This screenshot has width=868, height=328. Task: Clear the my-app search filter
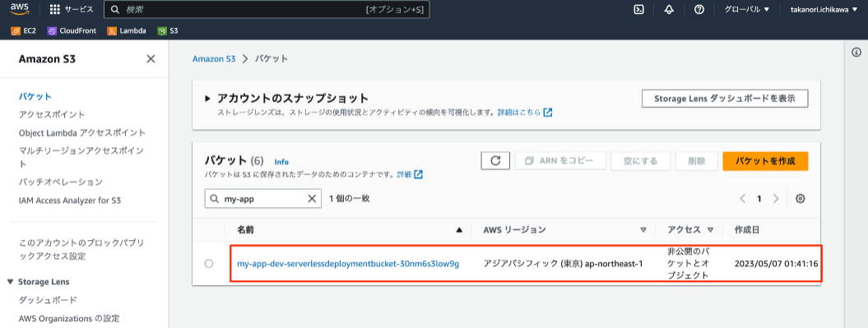[312, 199]
